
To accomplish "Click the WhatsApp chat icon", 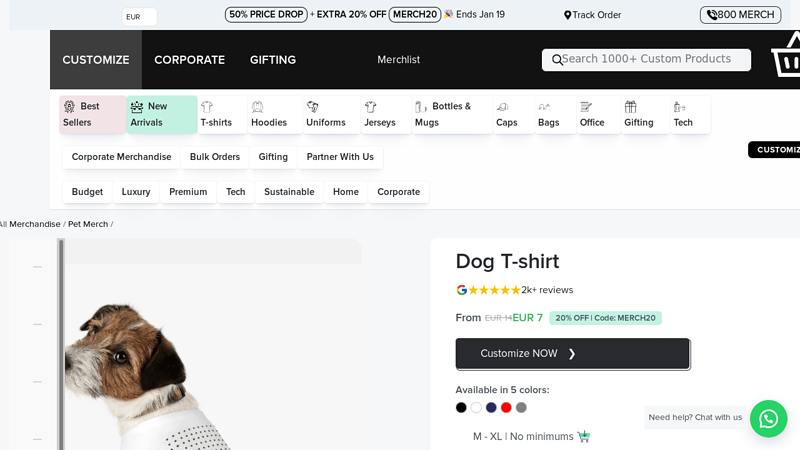I will point(768,418).
